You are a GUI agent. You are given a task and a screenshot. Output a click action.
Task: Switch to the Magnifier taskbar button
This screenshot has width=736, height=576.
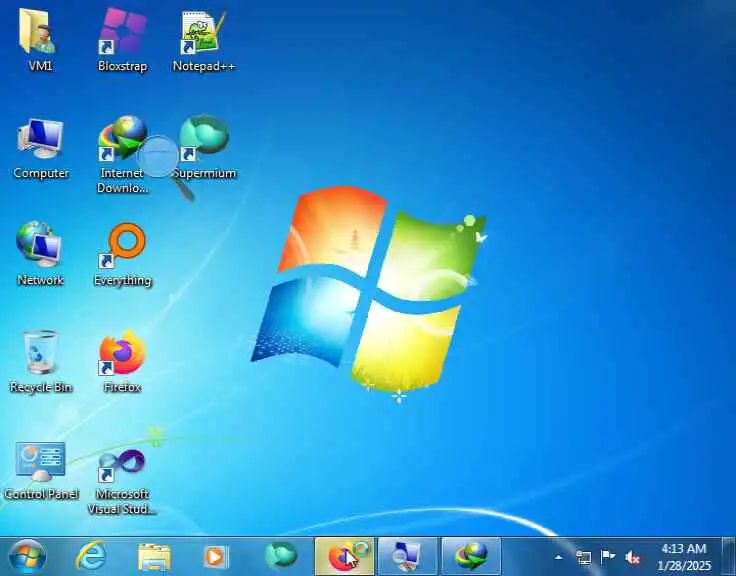(x=407, y=557)
